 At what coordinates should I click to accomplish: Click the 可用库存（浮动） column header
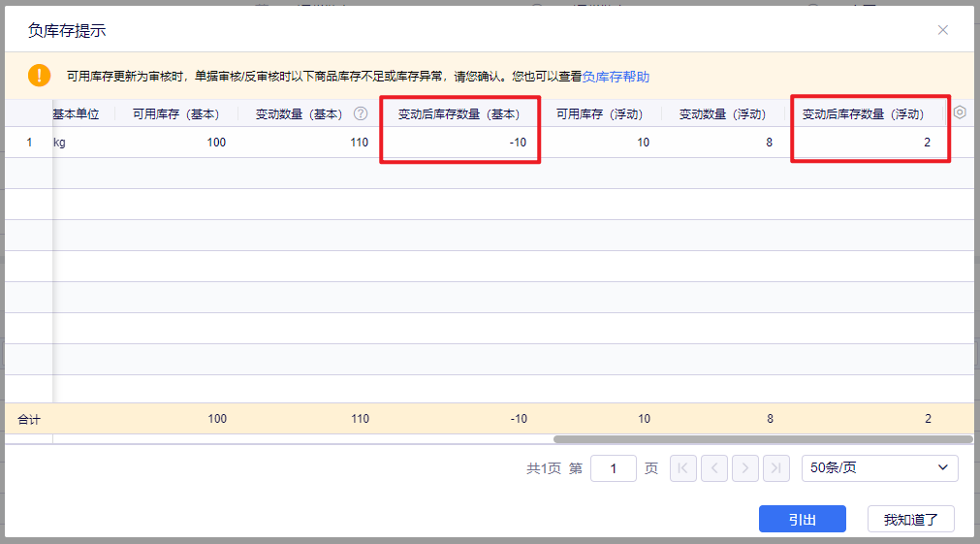(x=599, y=113)
